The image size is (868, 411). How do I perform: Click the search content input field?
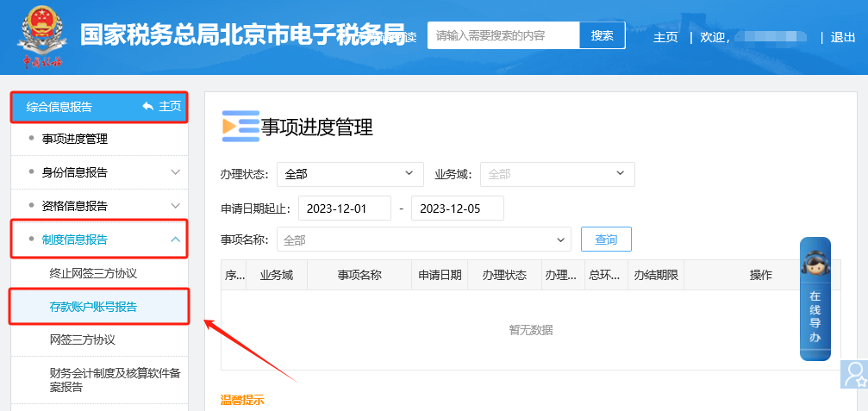(x=503, y=35)
